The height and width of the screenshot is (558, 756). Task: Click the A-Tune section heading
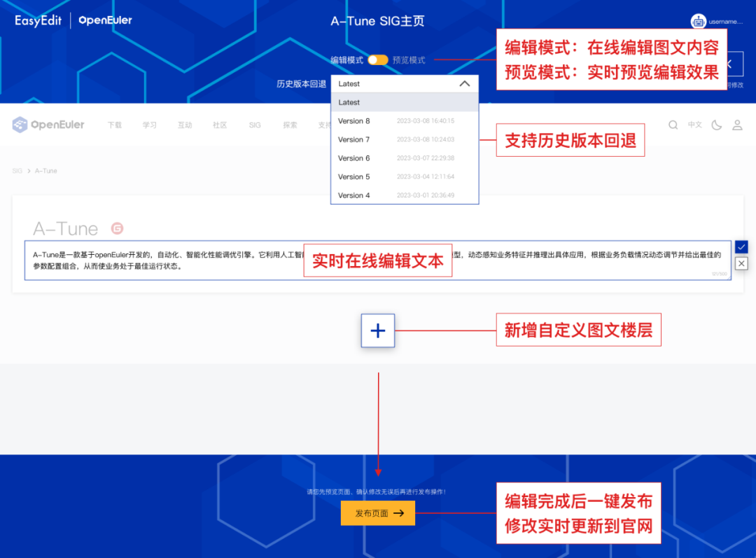[x=66, y=229]
